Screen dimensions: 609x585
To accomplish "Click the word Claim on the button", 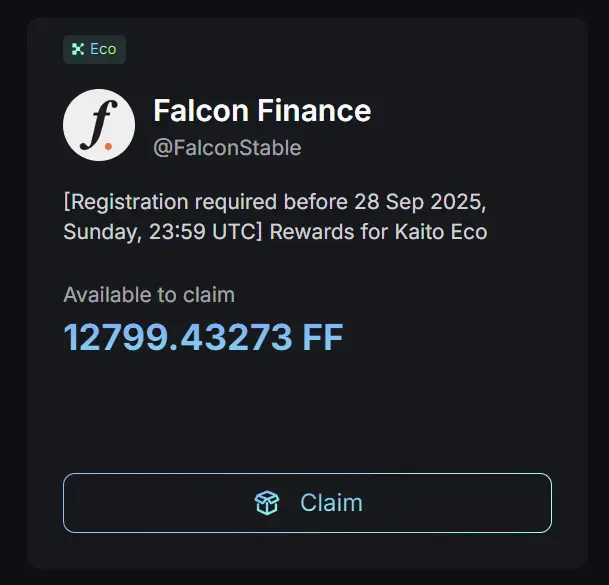I will (331, 503).
